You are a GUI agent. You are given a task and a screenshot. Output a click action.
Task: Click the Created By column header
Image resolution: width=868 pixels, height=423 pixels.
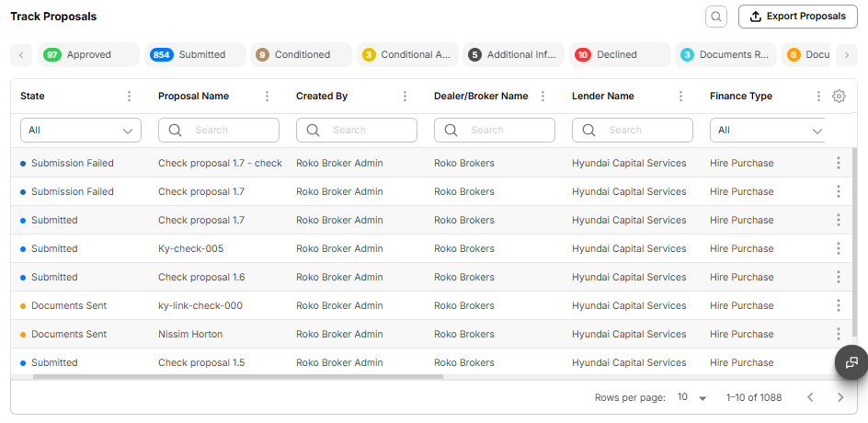322,97
